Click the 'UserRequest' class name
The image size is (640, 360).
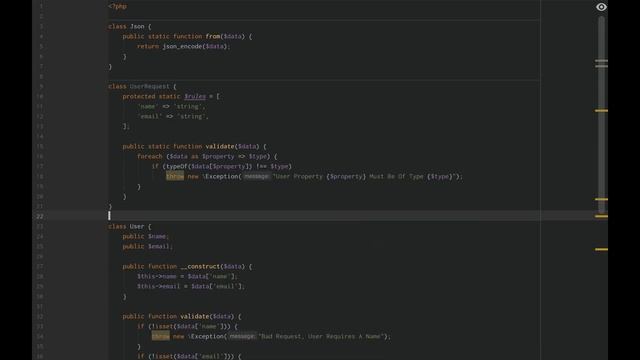click(149, 87)
